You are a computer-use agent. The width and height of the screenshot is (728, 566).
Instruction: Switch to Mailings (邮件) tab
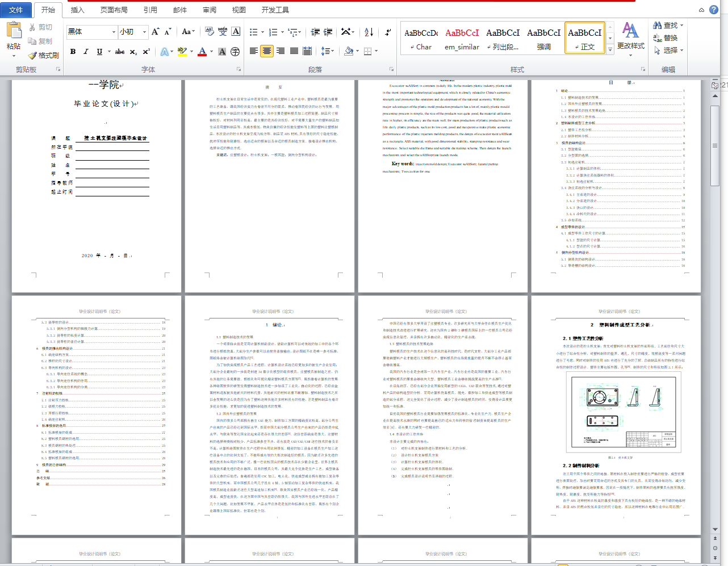point(179,10)
